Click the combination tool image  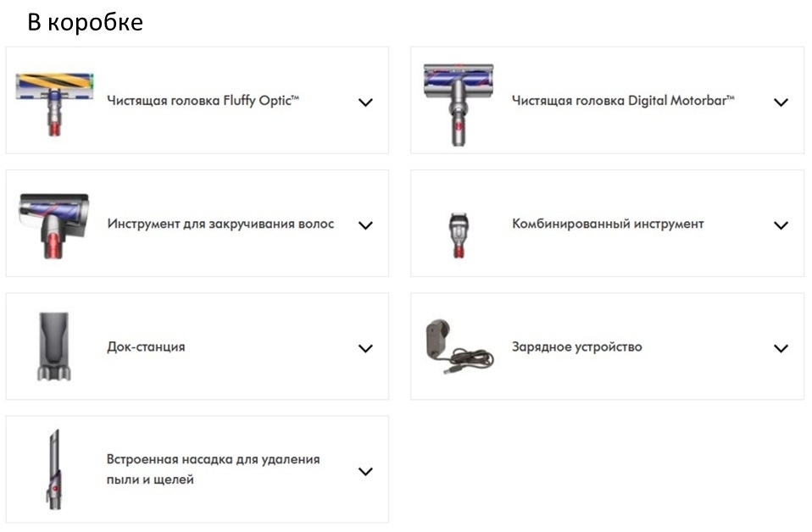[x=459, y=235]
